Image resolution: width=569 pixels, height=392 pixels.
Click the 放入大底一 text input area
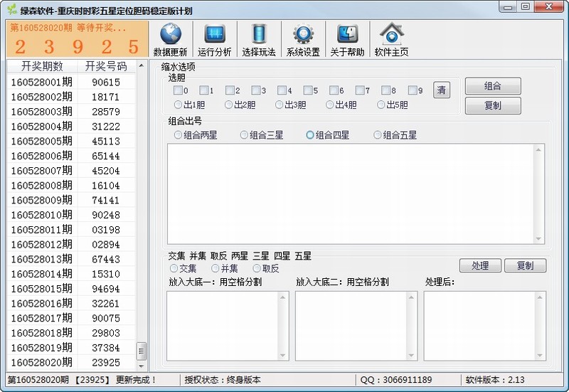(223, 325)
